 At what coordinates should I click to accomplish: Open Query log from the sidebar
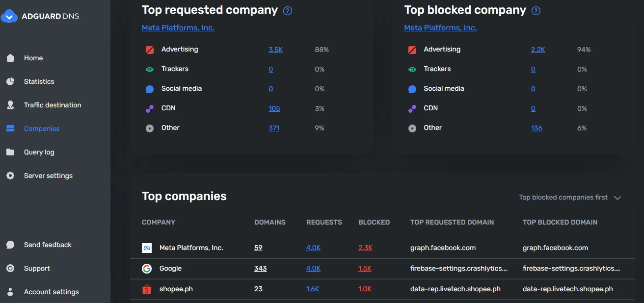pos(39,152)
